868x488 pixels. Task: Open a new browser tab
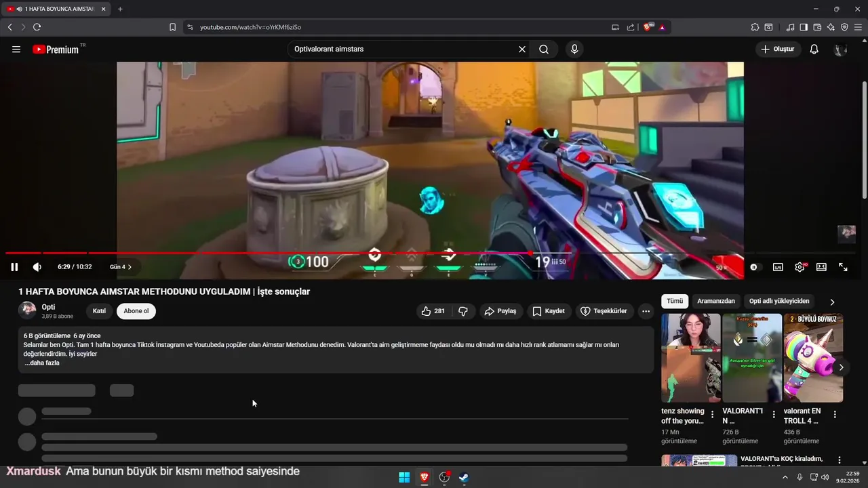(120, 9)
